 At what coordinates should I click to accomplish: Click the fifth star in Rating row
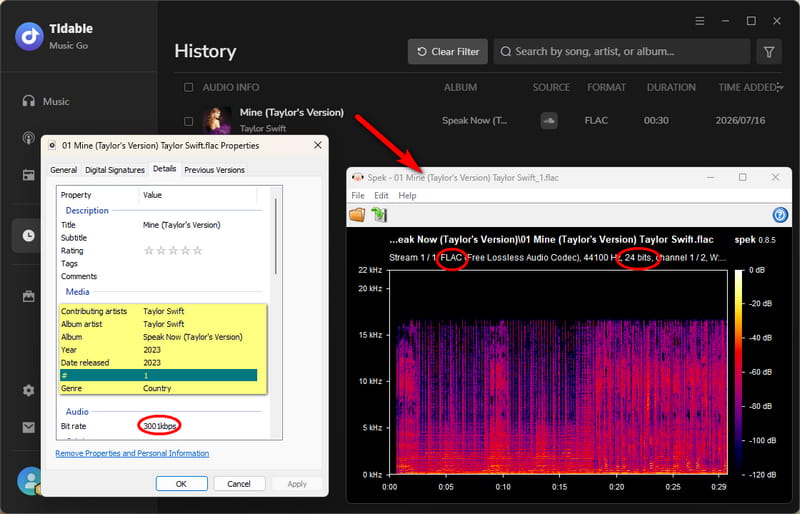198,251
